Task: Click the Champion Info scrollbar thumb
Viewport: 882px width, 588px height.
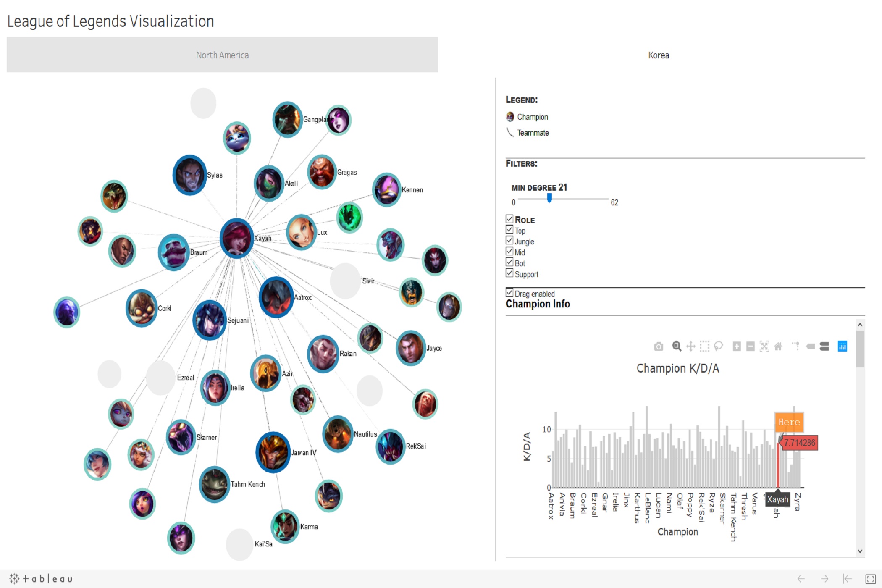Action: point(860,349)
